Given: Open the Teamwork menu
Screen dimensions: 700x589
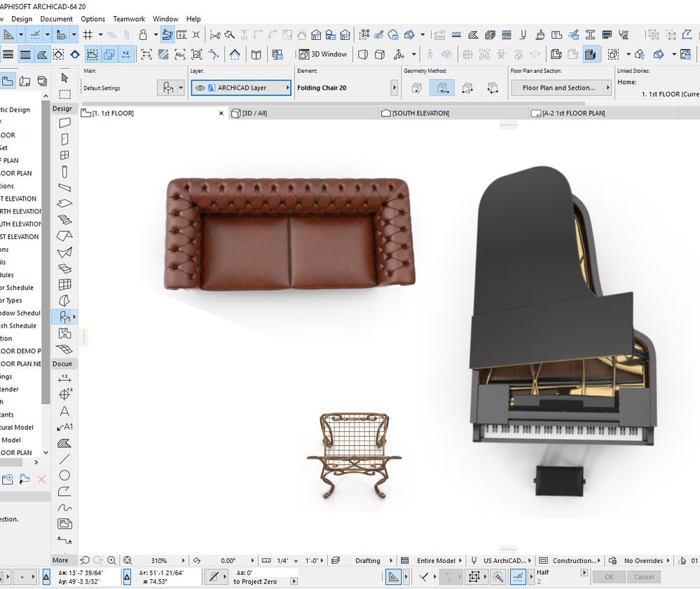Looking at the screenshot, I should 129,19.
